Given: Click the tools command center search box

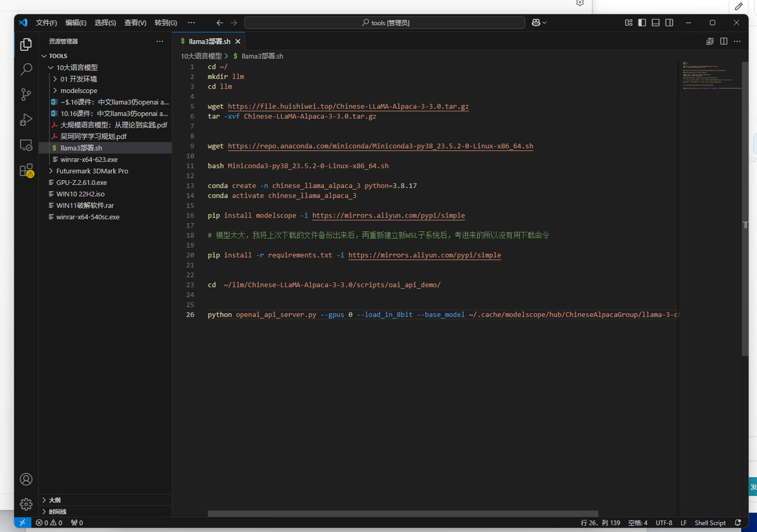Looking at the screenshot, I should point(385,23).
